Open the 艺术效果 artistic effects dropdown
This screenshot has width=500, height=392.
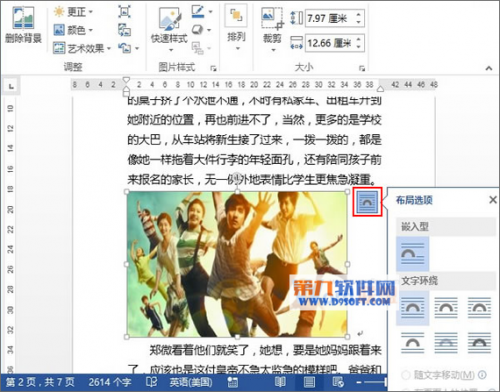click(x=82, y=49)
